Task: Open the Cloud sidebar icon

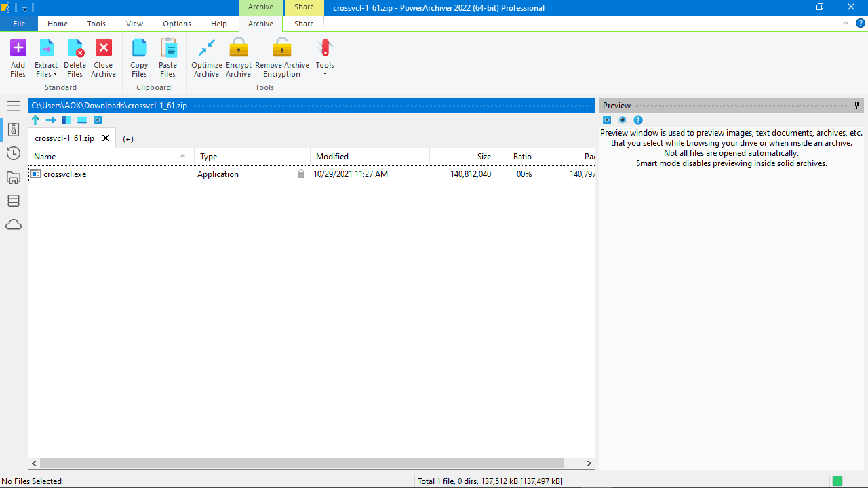Action: (14, 224)
